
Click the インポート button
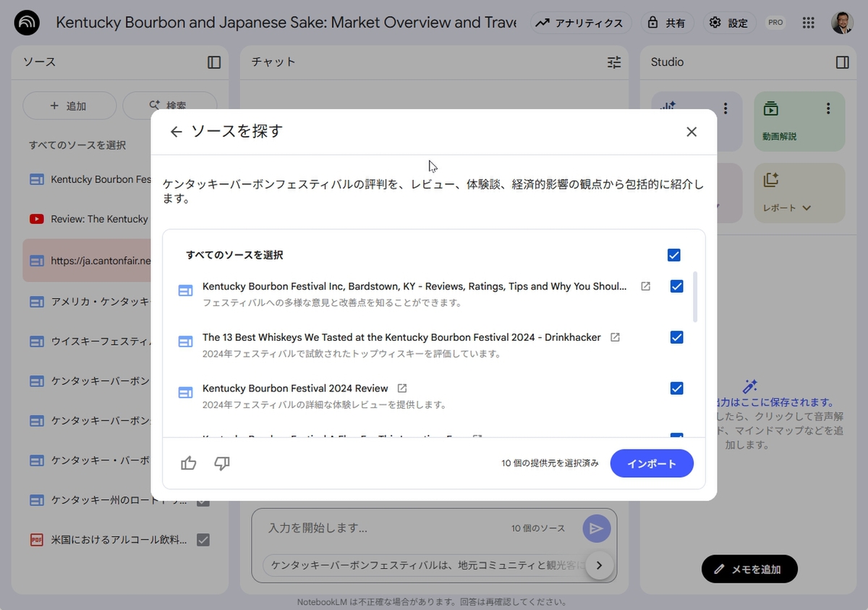652,464
